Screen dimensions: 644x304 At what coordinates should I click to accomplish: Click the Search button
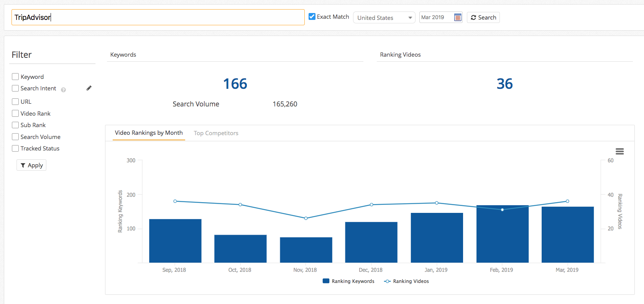point(483,18)
